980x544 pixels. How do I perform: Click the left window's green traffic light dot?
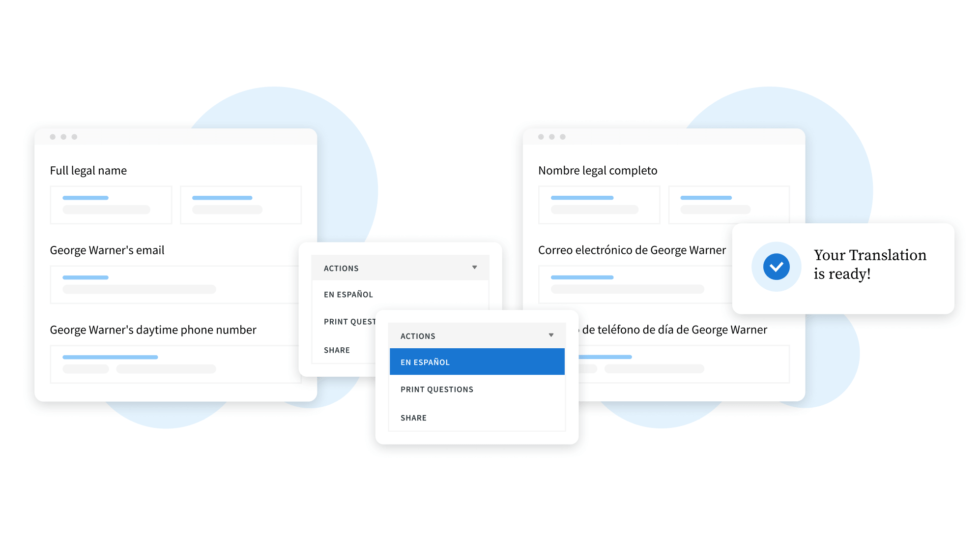click(74, 137)
